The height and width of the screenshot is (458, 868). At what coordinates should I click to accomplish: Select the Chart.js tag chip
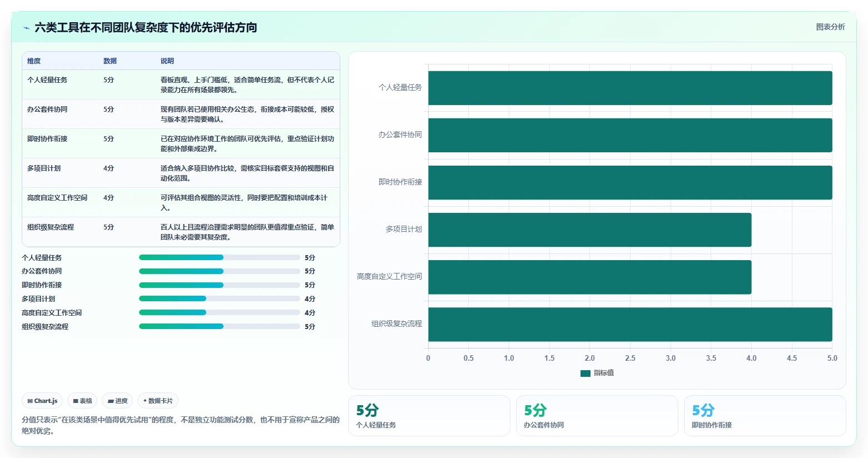coord(42,401)
